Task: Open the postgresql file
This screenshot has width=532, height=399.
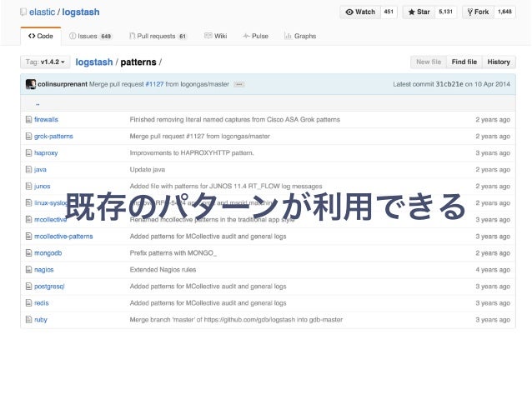Action: tap(49, 287)
